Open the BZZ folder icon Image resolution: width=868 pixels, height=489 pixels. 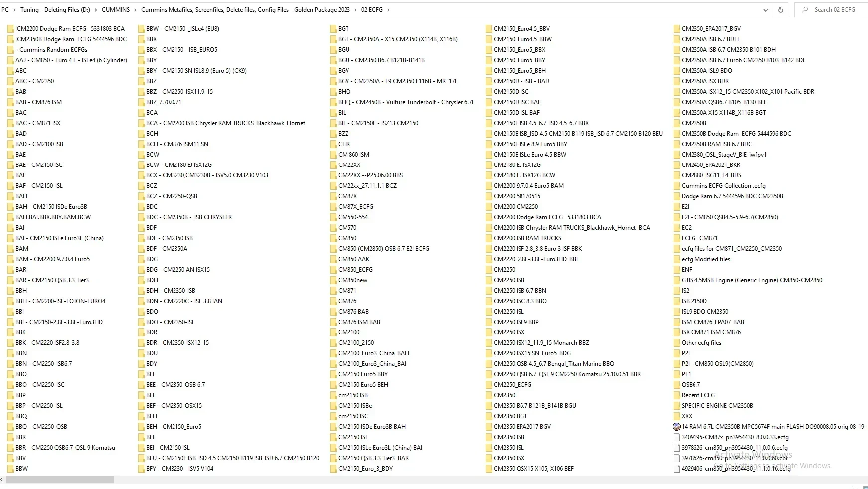[333, 133]
